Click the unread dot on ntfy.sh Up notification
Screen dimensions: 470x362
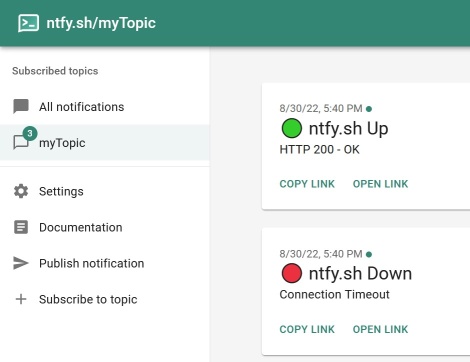click(369, 109)
